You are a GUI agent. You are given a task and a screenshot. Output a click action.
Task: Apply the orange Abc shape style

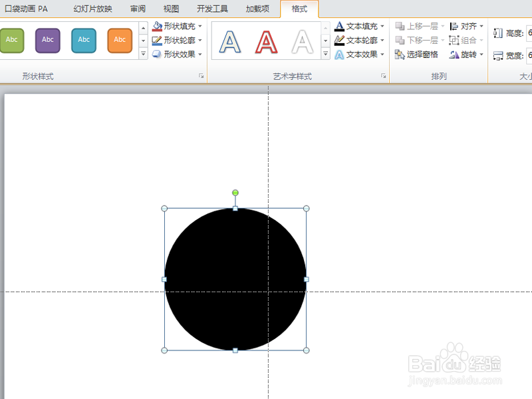click(x=120, y=41)
